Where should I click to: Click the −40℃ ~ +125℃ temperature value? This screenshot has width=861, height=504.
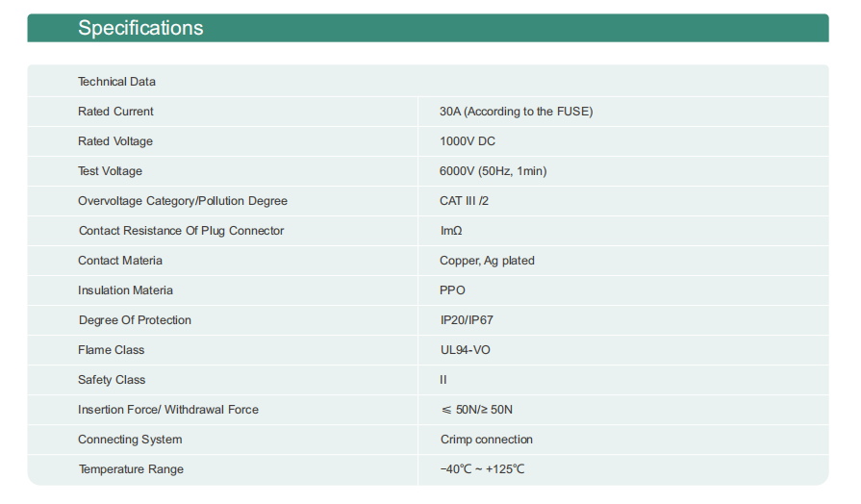[482, 469]
